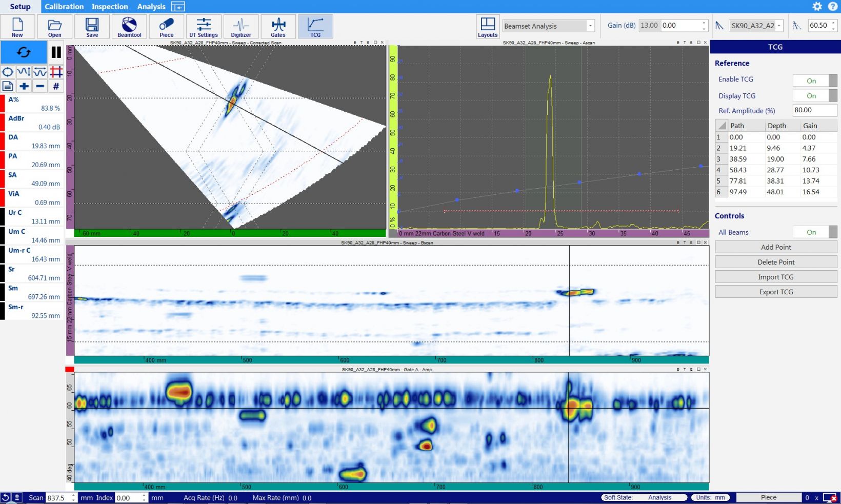The width and height of the screenshot is (841, 504).
Task: Switch to the Inspection tab
Action: 110,6
